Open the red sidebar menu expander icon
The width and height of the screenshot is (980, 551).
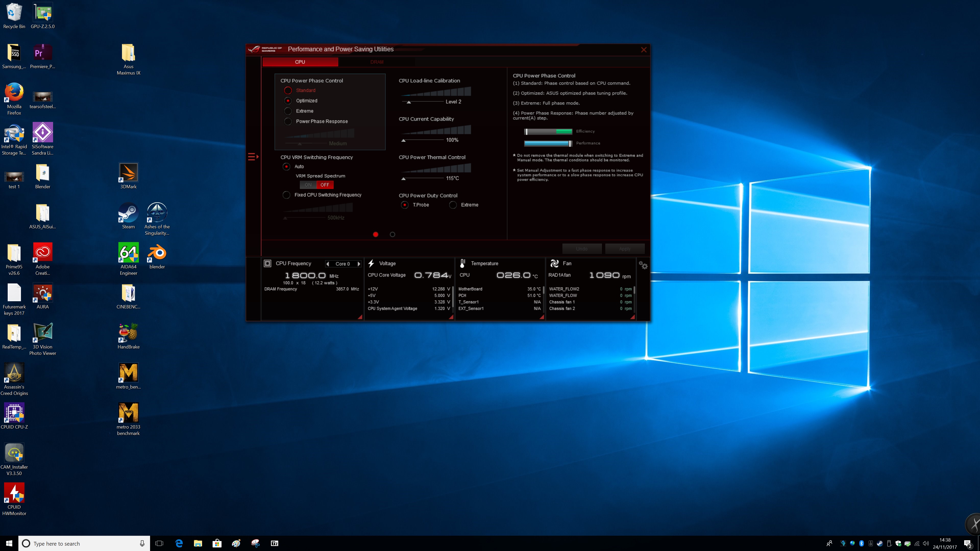253,157
